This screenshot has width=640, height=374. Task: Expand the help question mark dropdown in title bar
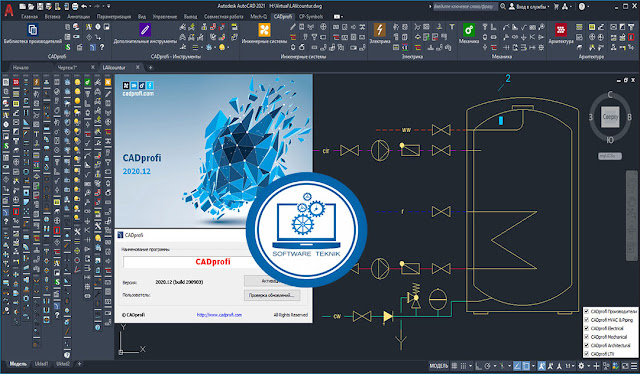tap(588, 7)
